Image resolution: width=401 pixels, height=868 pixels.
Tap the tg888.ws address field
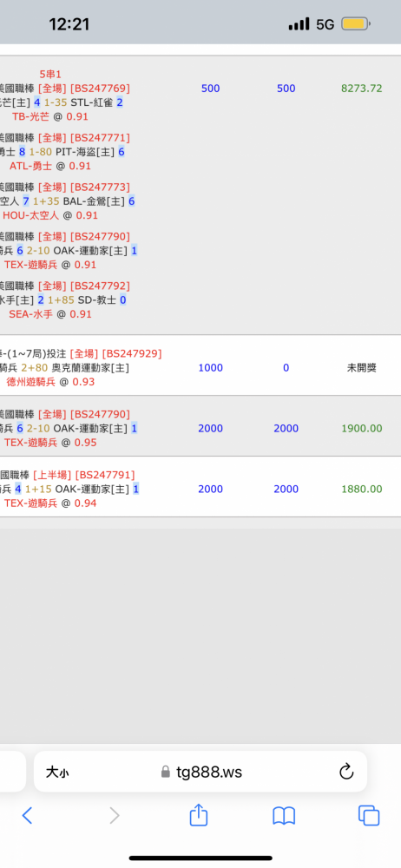point(200,772)
